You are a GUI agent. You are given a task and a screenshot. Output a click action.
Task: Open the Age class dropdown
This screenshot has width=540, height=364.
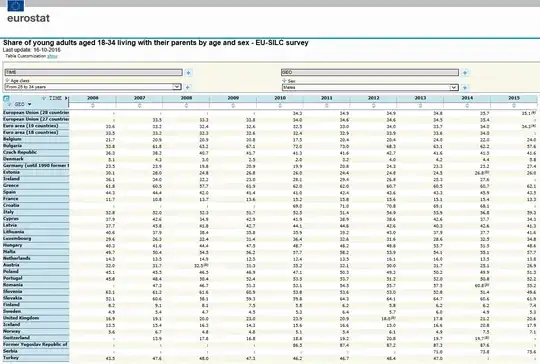[x=177, y=87]
